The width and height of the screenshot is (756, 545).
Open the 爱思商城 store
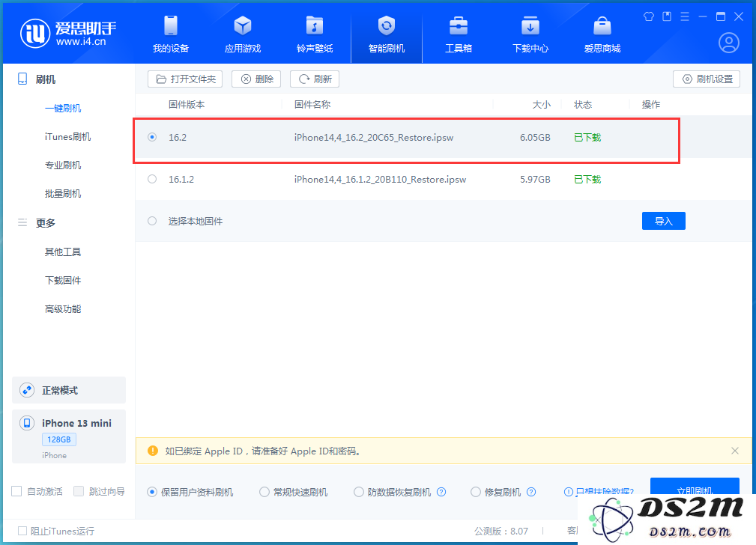(x=602, y=34)
